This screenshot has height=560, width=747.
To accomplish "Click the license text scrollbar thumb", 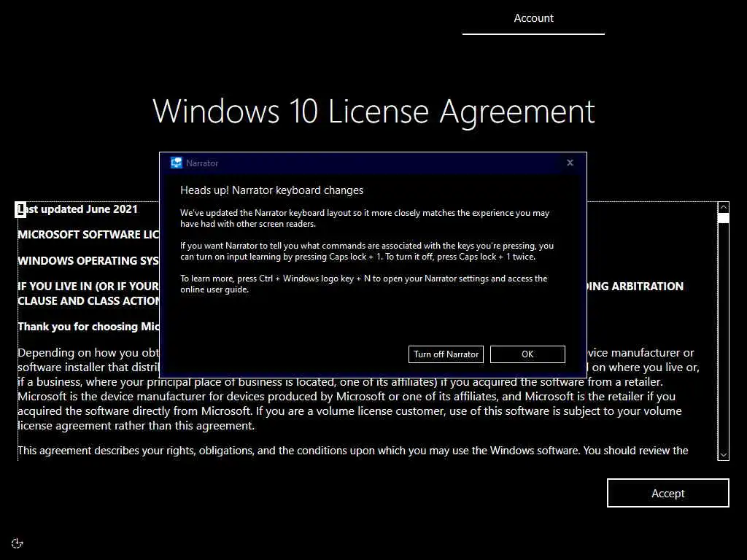I will [x=723, y=218].
